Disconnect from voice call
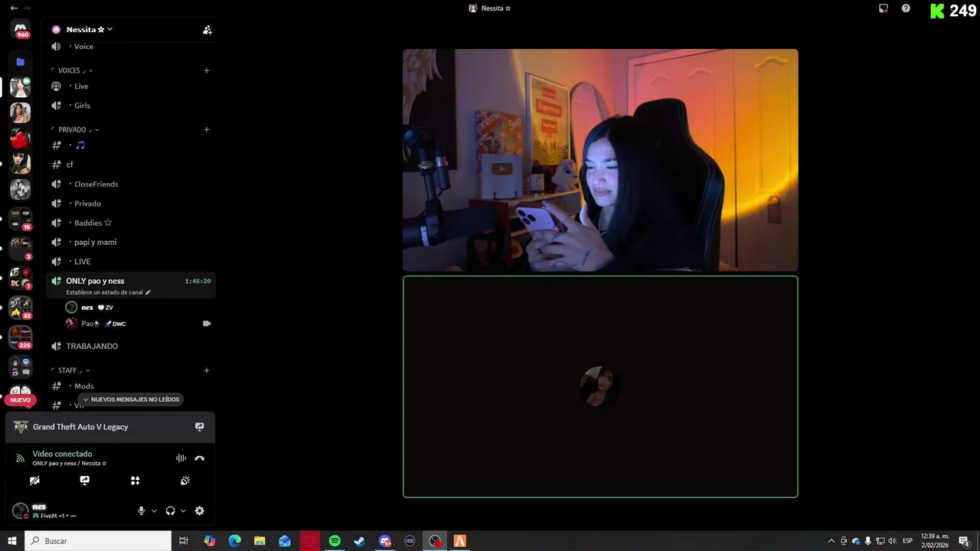 [x=200, y=458]
